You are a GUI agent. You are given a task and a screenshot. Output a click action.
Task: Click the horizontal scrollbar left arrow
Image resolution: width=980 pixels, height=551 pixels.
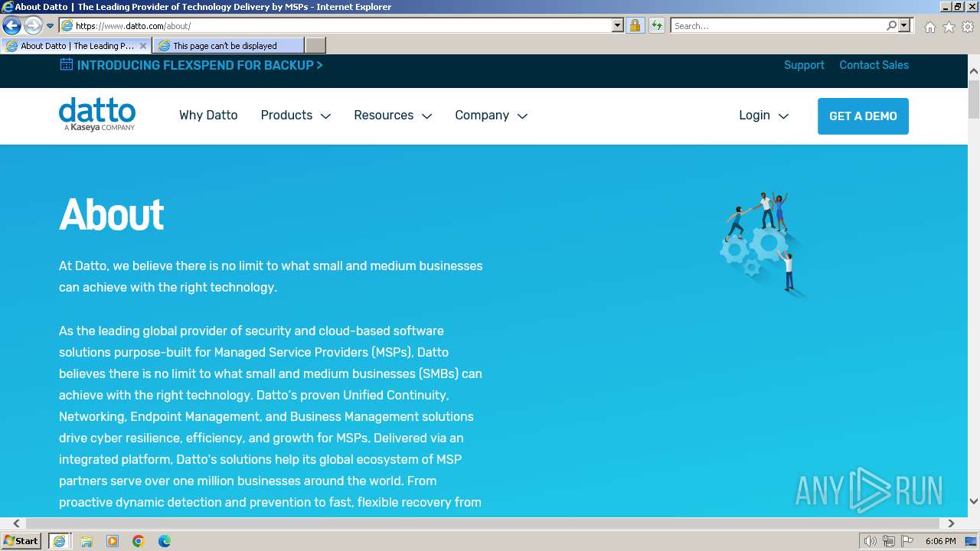tap(16, 523)
